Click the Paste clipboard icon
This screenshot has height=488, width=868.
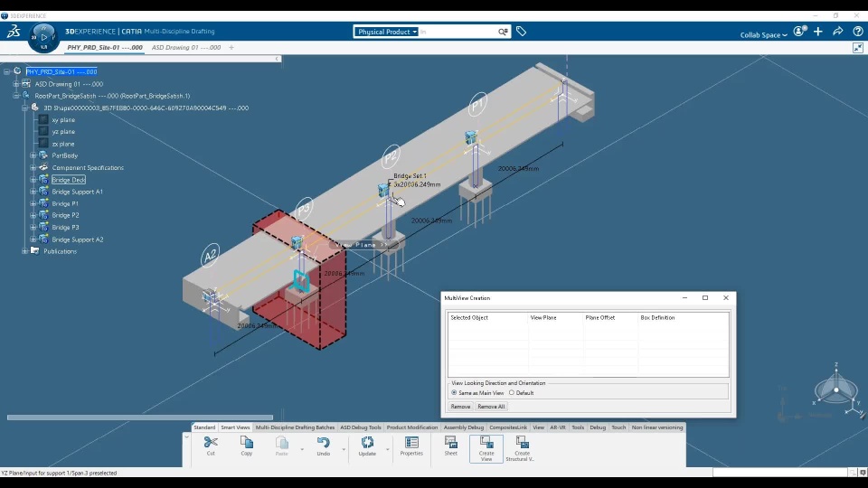point(282,442)
